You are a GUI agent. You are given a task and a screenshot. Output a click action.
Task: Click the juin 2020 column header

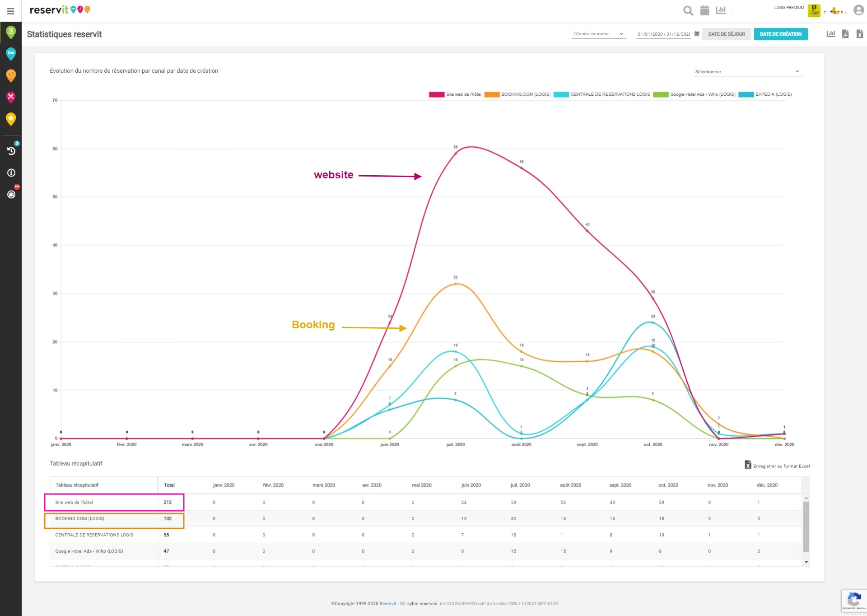[471, 485]
